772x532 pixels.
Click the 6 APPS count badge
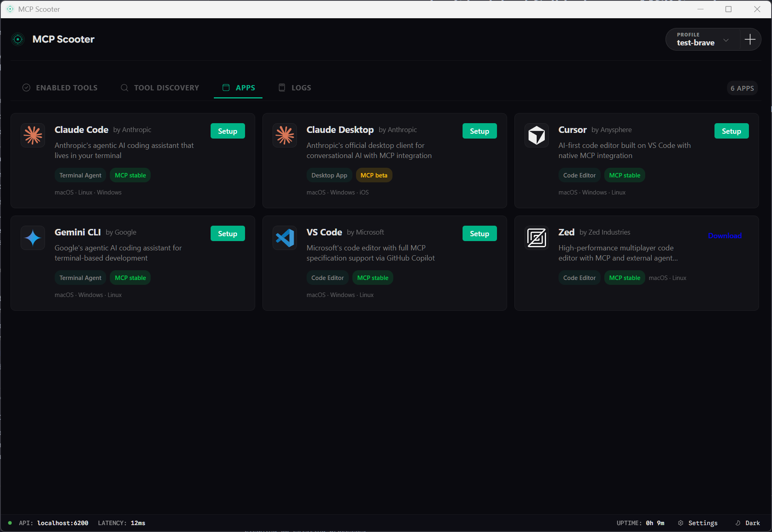(742, 88)
